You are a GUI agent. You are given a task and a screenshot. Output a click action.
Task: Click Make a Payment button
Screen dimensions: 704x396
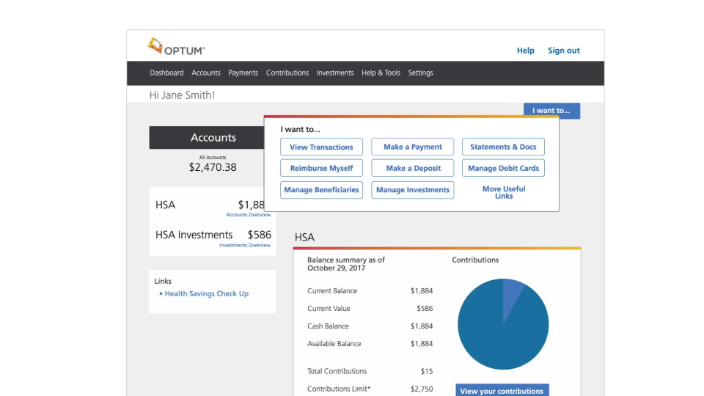tap(413, 147)
